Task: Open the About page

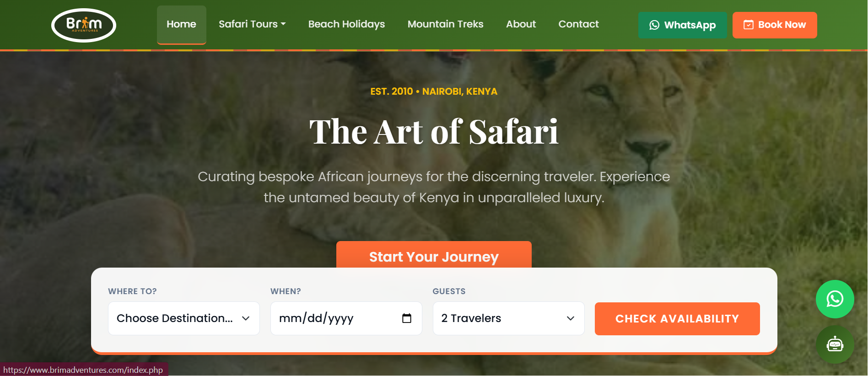Action: pos(521,24)
